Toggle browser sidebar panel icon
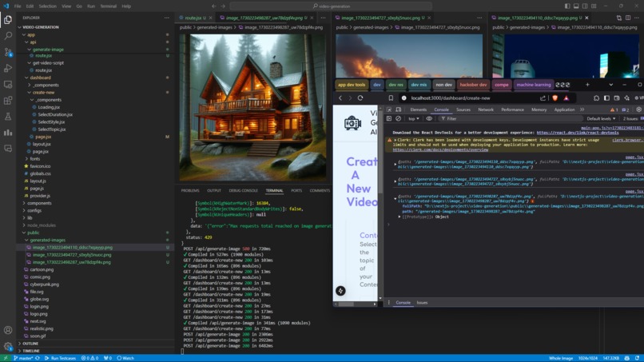The width and height of the screenshot is (644, 362). click(606, 98)
